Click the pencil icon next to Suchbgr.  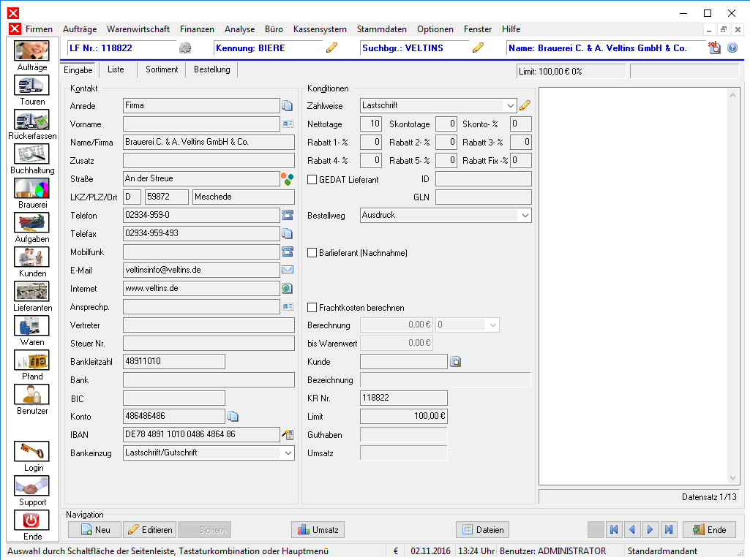coord(478,48)
